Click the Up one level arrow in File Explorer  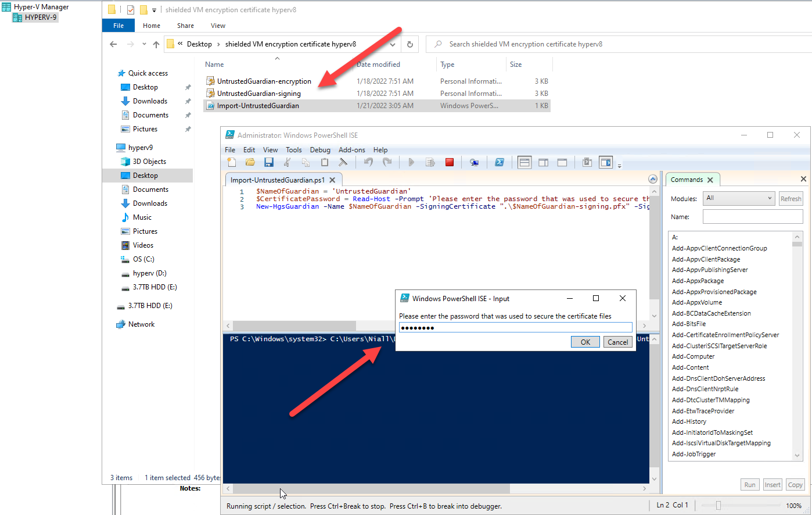(x=156, y=44)
